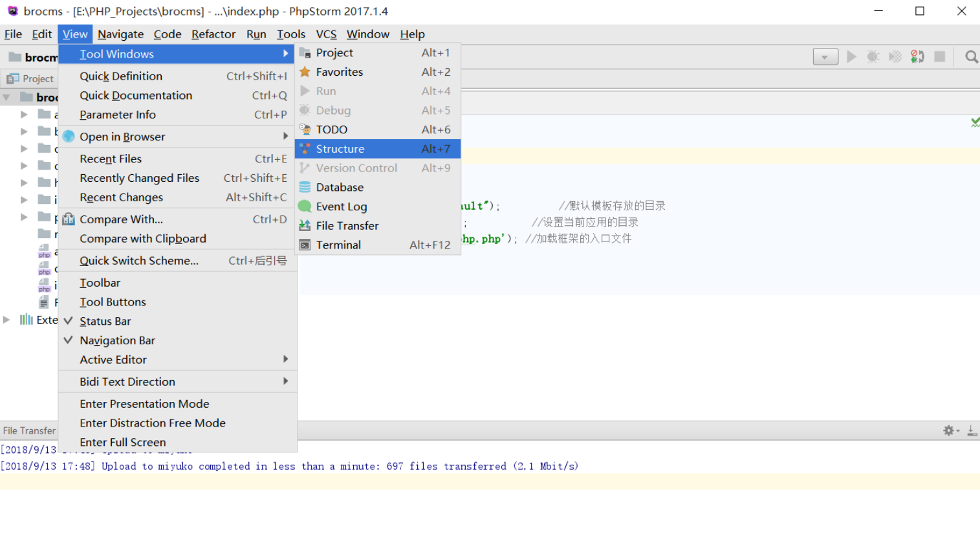
Task: Toggle Enter Full Screen
Action: tap(178, 442)
